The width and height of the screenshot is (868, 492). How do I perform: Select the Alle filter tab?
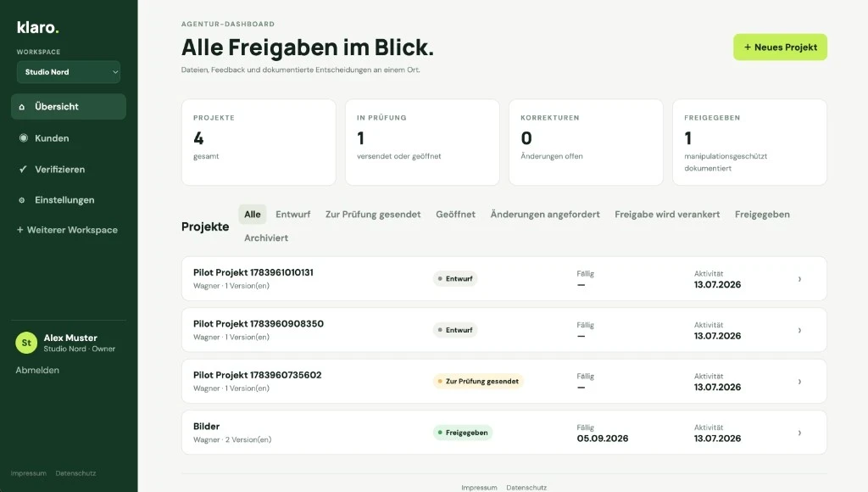(253, 215)
